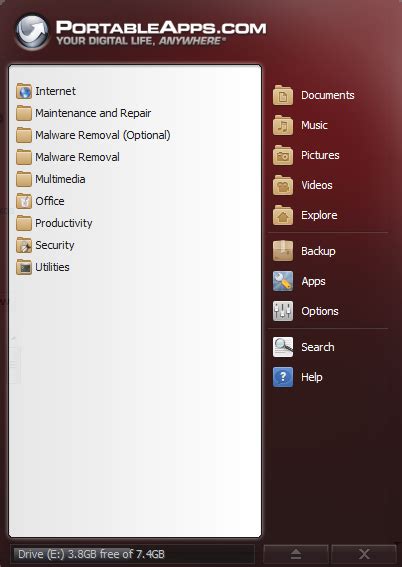Image resolution: width=402 pixels, height=567 pixels.
Task: Open the Help question mark icon
Action: (283, 377)
